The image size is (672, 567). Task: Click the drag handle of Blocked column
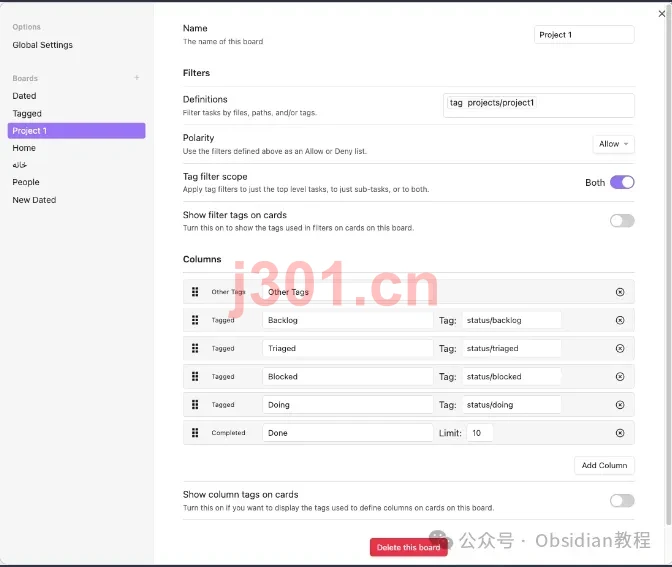coord(195,376)
